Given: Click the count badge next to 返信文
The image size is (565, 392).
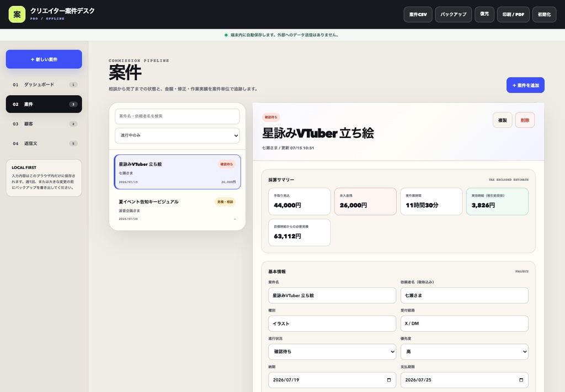Looking at the screenshot, I should 73,143.
